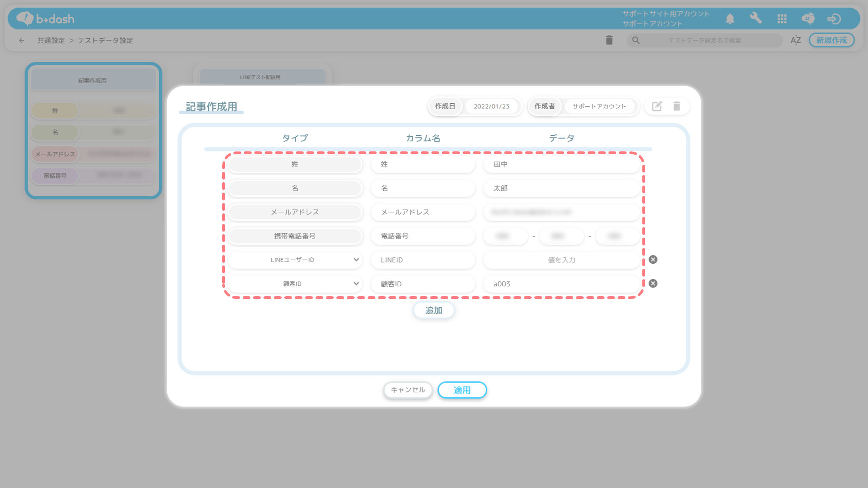This screenshot has width=868, height=488.
Task: Click the タイプ column header
Action: coord(295,138)
